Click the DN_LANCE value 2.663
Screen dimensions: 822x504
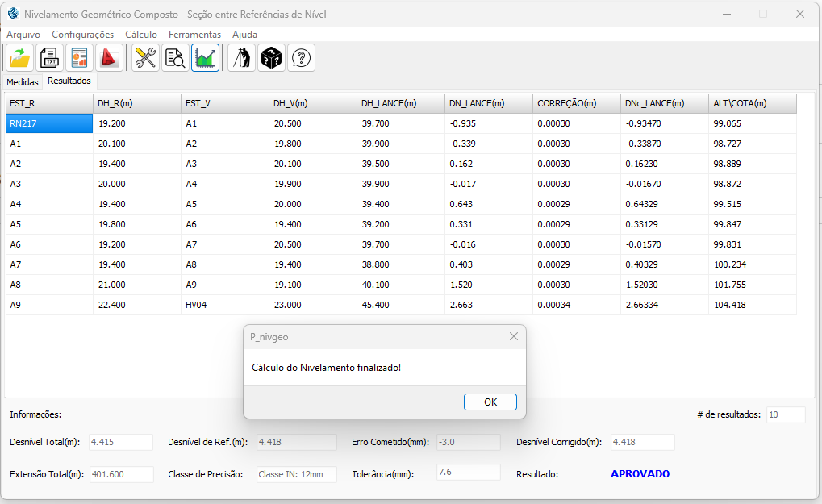pos(489,305)
